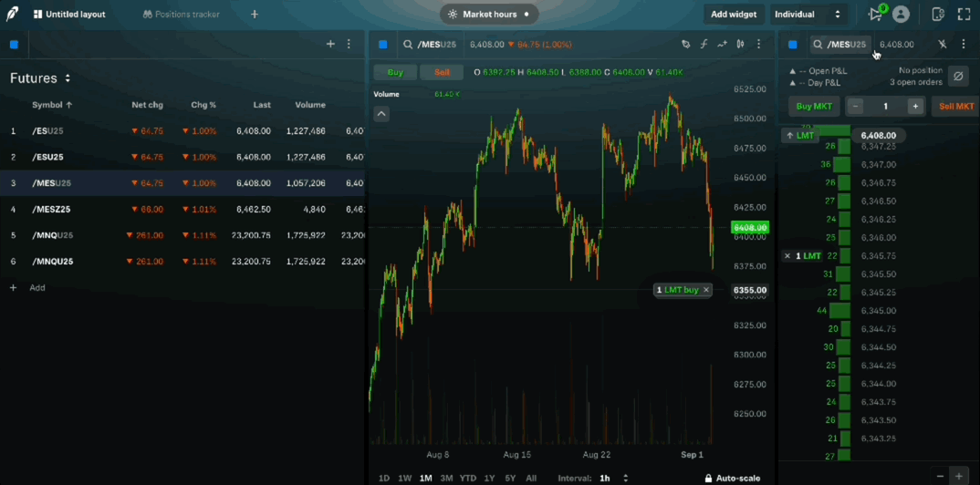Open the chart widget three-dot menu
Screen dimensions: 980x485
click(x=758, y=44)
